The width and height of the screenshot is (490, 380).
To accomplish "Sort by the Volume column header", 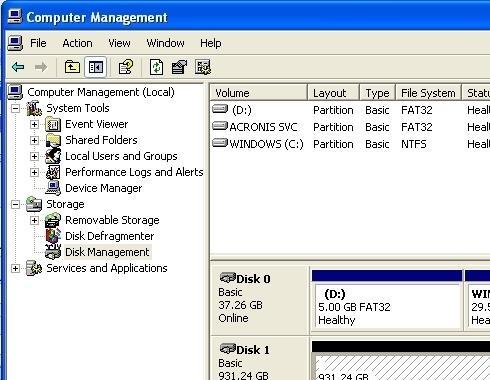I will 259,93.
